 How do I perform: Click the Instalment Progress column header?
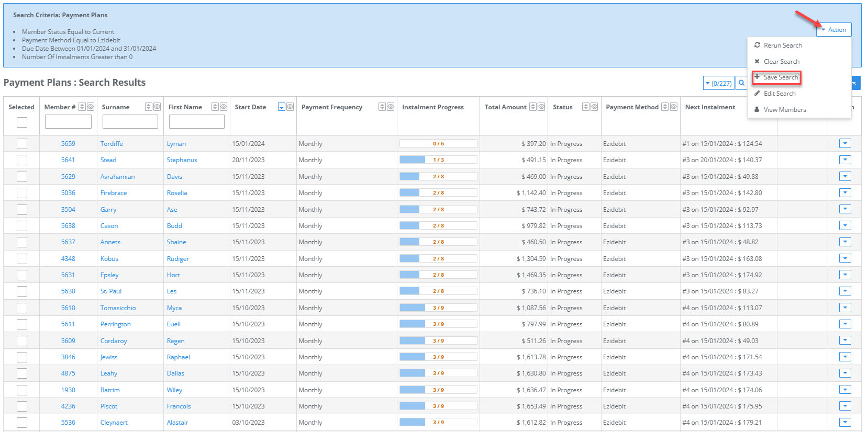coord(433,107)
